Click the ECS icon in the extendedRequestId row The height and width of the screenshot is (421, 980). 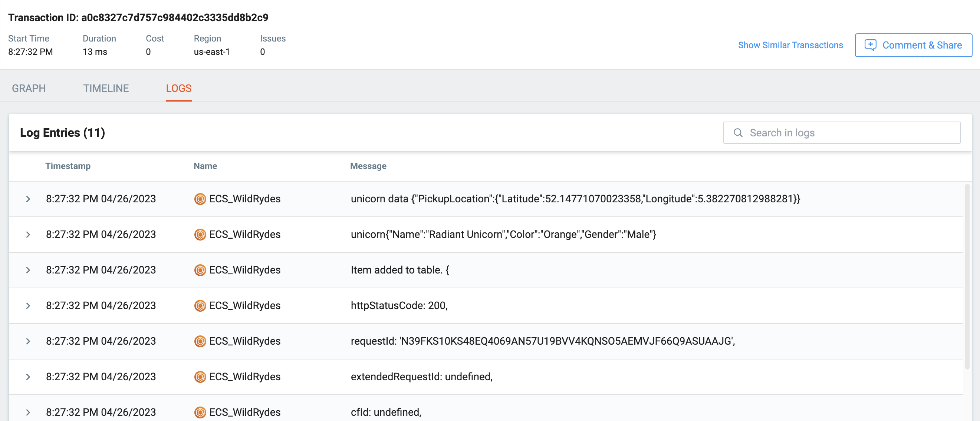[x=200, y=377]
